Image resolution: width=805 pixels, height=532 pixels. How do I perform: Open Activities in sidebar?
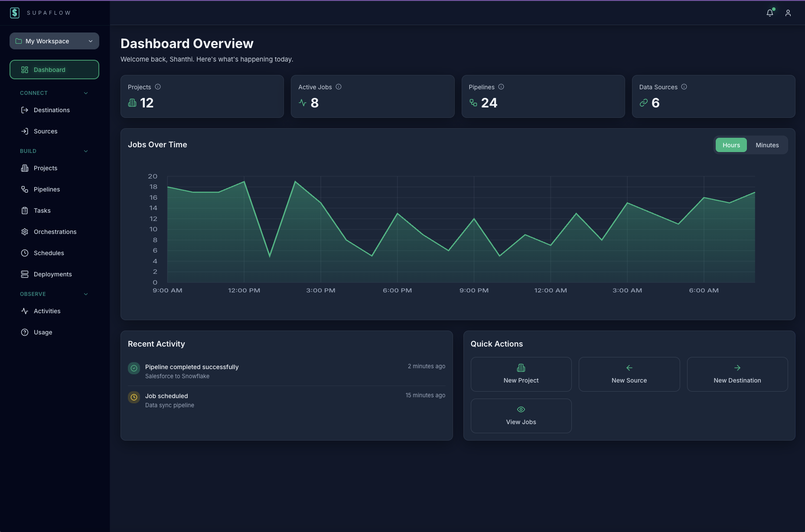coord(54,311)
